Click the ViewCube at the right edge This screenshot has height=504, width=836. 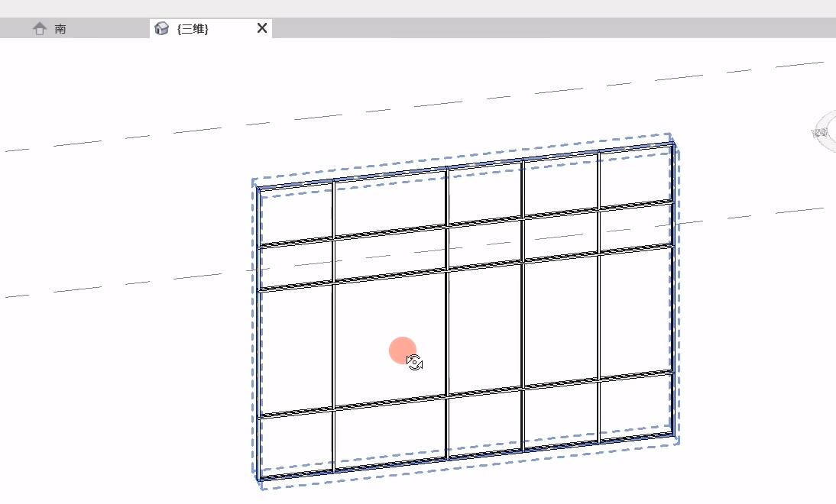click(825, 131)
